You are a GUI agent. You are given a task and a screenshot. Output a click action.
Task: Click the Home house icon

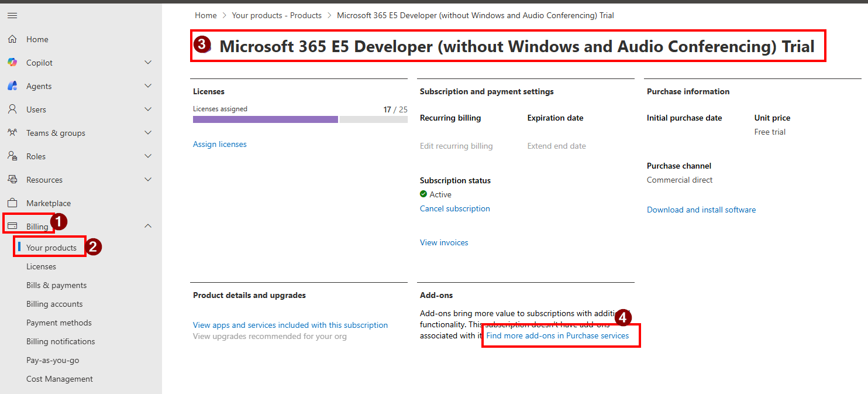tap(12, 39)
